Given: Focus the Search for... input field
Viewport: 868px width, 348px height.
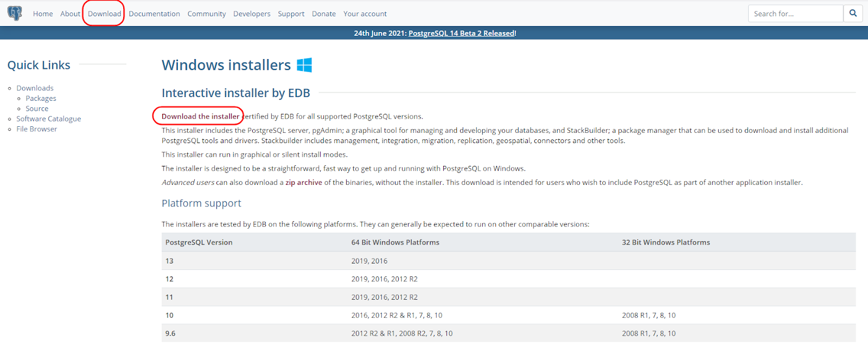Looking at the screenshot, I should [x=795, y=14].
